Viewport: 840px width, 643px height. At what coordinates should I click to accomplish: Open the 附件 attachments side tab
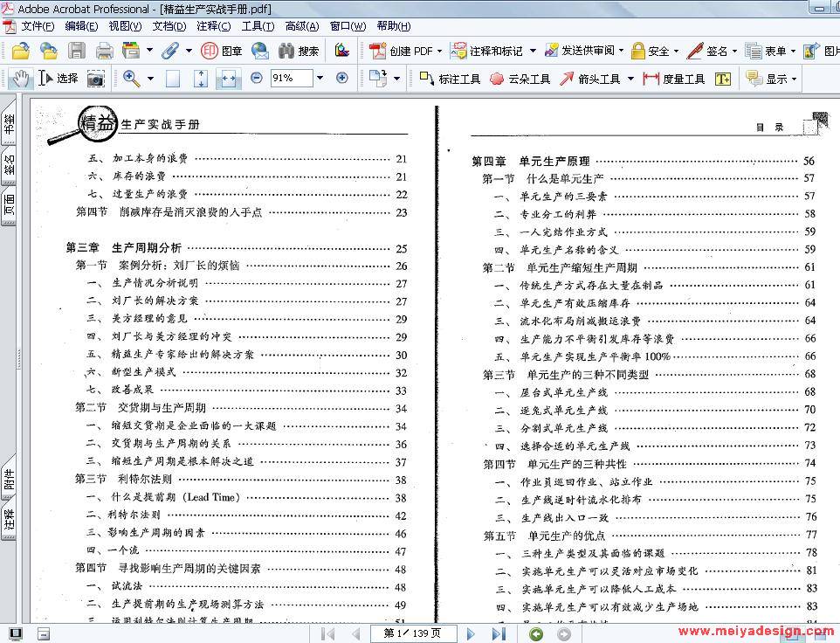[9, 479]
